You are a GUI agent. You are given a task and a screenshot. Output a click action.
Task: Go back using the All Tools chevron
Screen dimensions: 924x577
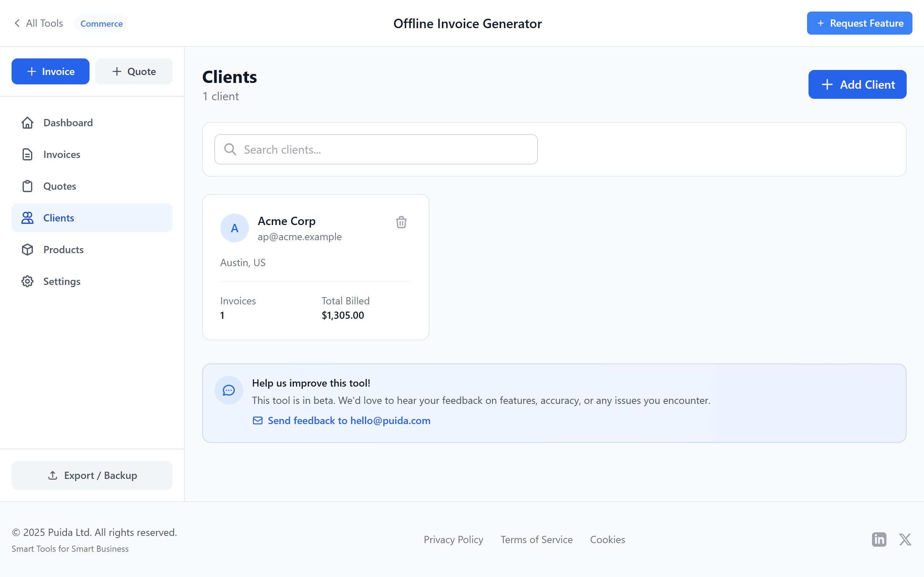coord(17,23)
